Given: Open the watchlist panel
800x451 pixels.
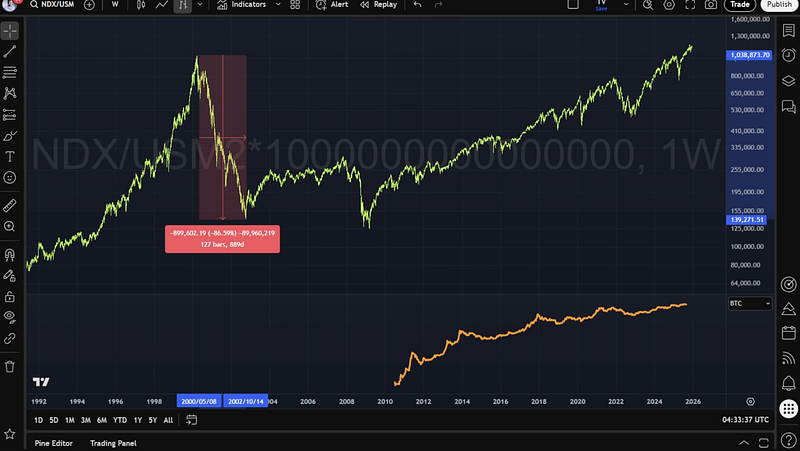Looking at the screenshot, I should click(788, 31).
